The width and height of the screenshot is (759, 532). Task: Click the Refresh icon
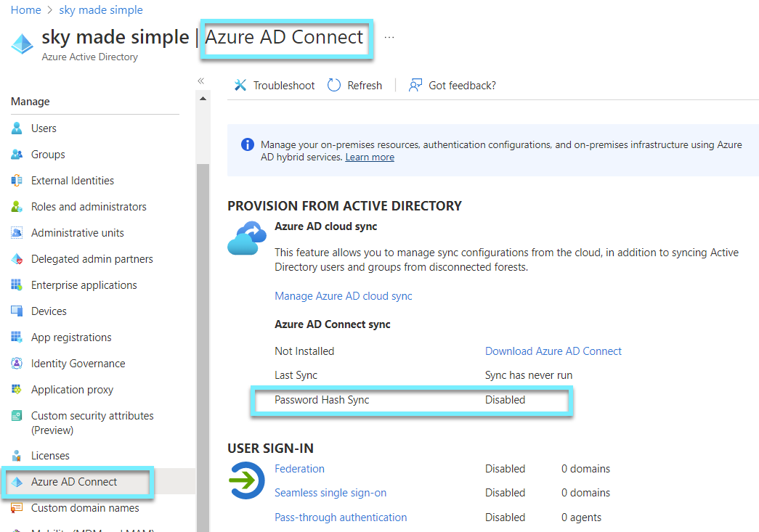click(333, 85)
